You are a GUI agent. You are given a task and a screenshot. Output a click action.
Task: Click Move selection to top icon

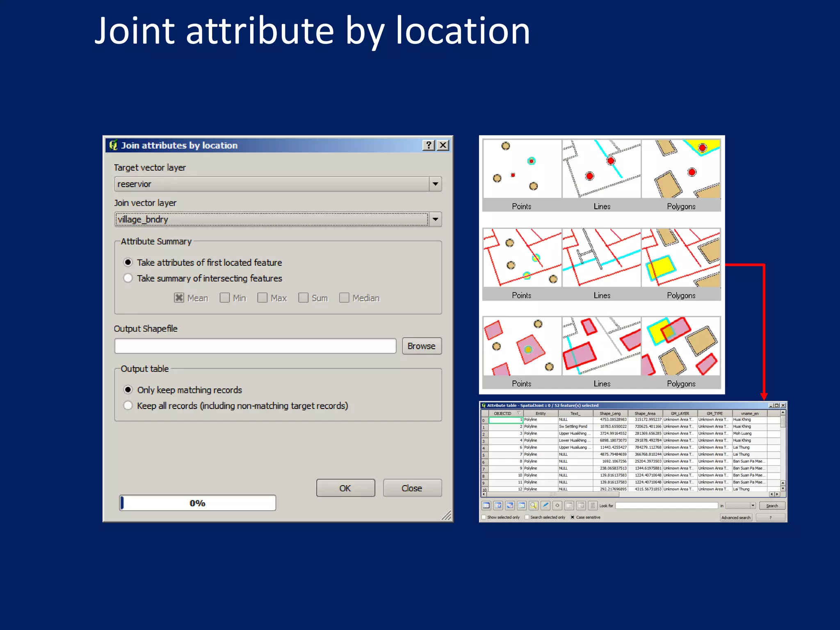coord(498,505)
